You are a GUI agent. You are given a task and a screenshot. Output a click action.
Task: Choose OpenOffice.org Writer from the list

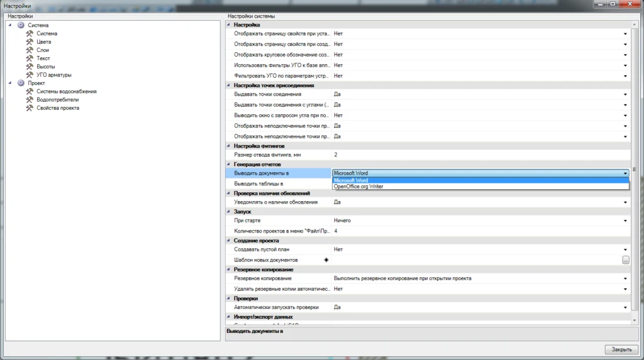[358, 187]
